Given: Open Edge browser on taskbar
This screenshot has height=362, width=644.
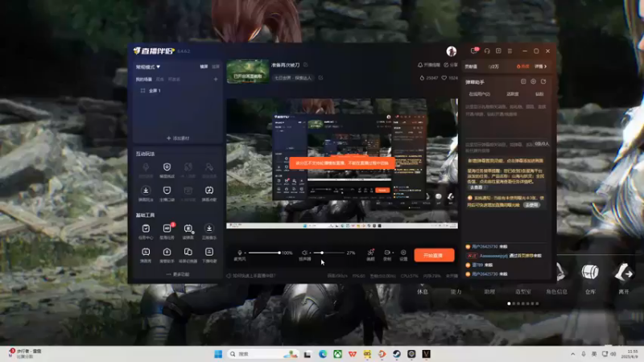Looking at the screenshot, I should (323, 354).
